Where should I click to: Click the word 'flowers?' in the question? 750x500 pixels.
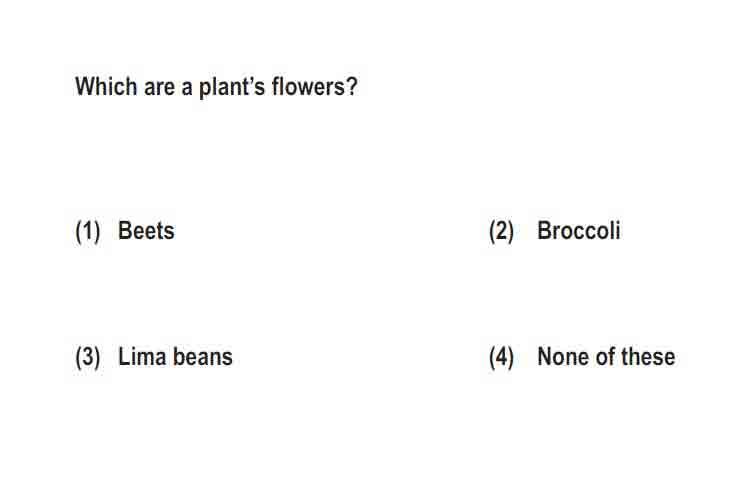click(314, 87)
